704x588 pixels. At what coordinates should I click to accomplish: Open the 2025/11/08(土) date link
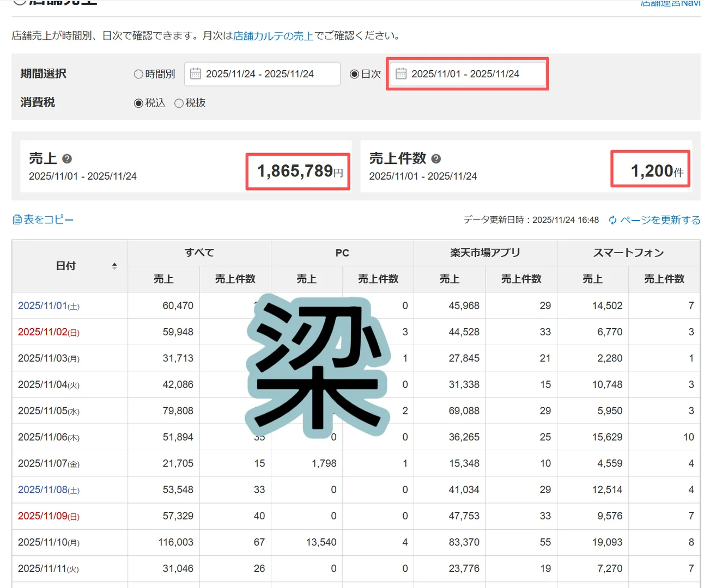pyautogui.click(x=48, y=490)
